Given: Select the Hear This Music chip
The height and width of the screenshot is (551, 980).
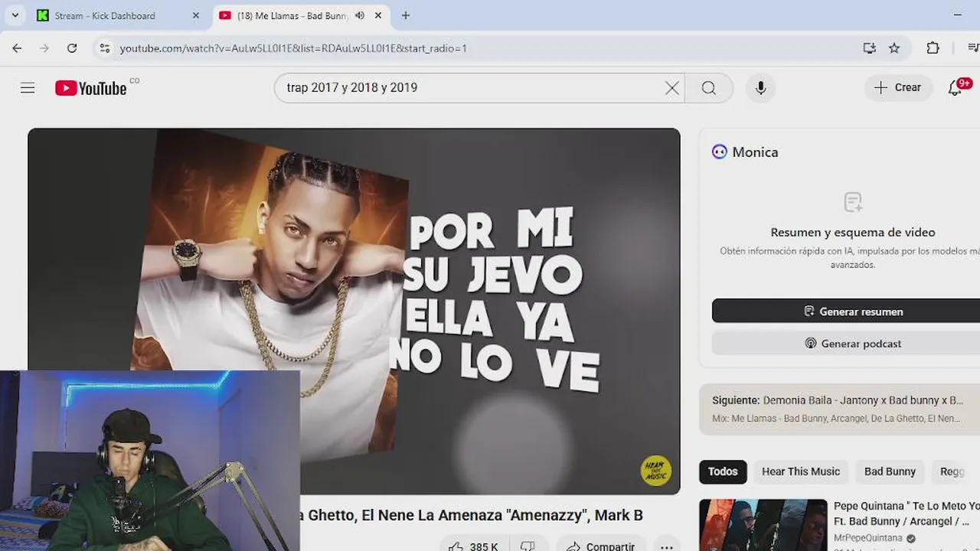Looking at the screenshot, I should (801, 471).
